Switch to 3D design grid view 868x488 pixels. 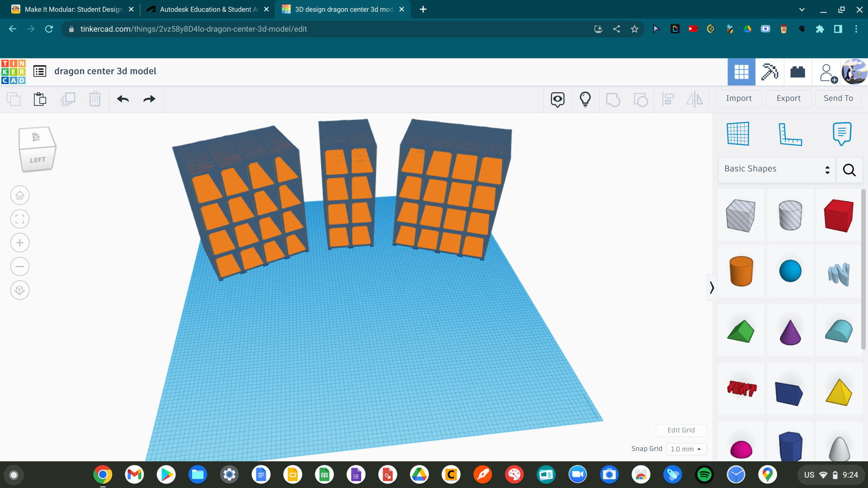point(741,72)
